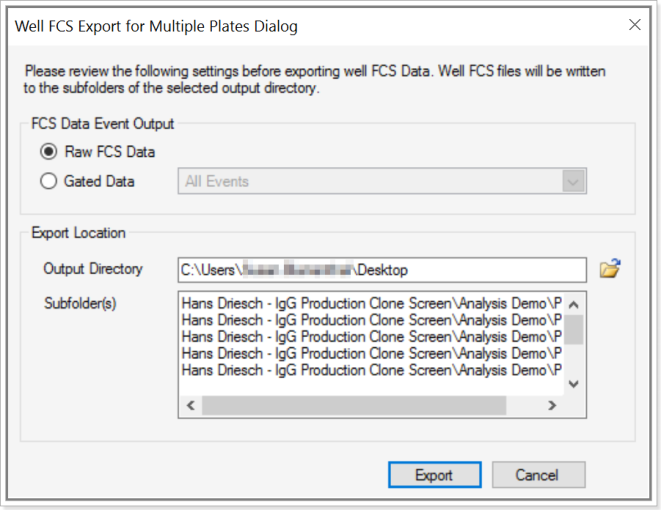Click into the Output Directory path field
The width and height of the screenshot is (661, 510).
[x=381, y=270]
